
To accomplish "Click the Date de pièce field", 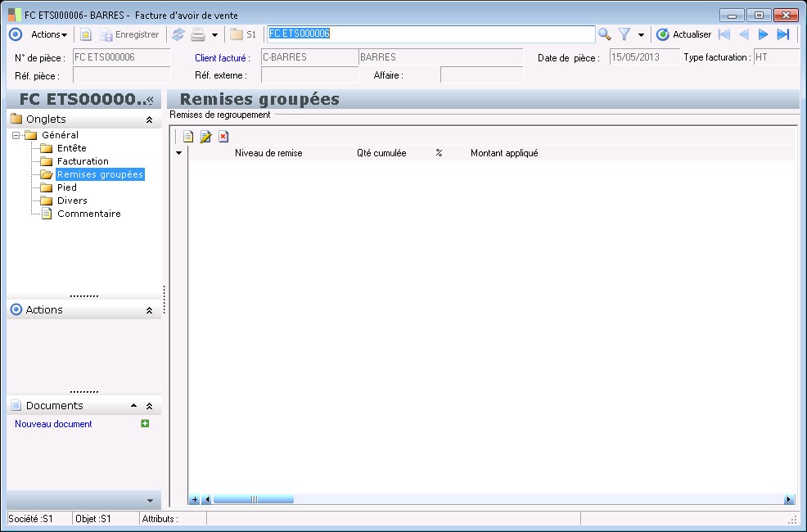I will (x=644, y=57).
